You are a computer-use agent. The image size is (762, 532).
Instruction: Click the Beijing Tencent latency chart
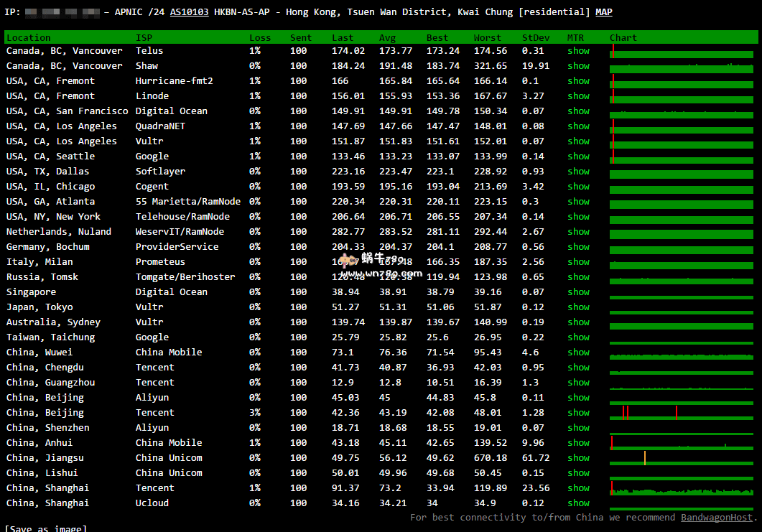[x=681, y=413]
